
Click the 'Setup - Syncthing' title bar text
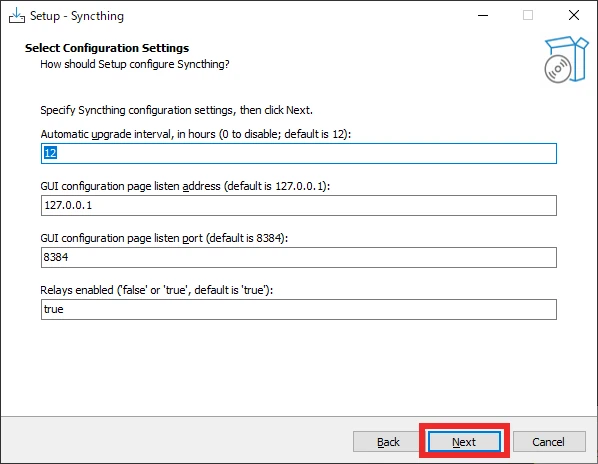(x=77, y=16)
